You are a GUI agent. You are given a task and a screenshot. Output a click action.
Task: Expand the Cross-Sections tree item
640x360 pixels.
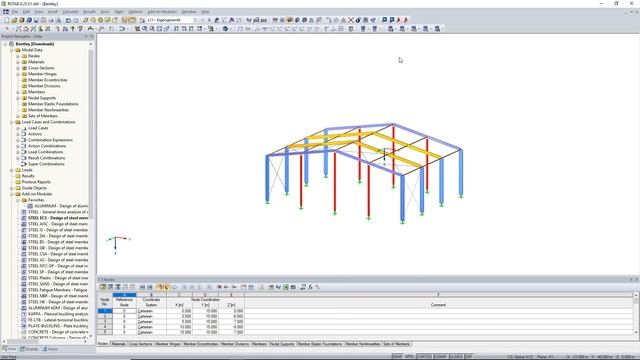coord(18,68)
